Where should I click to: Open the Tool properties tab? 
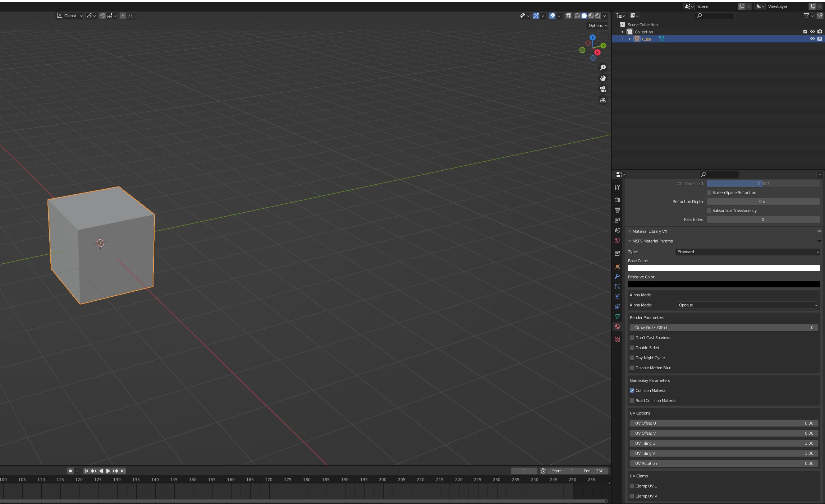click(617, 187)
